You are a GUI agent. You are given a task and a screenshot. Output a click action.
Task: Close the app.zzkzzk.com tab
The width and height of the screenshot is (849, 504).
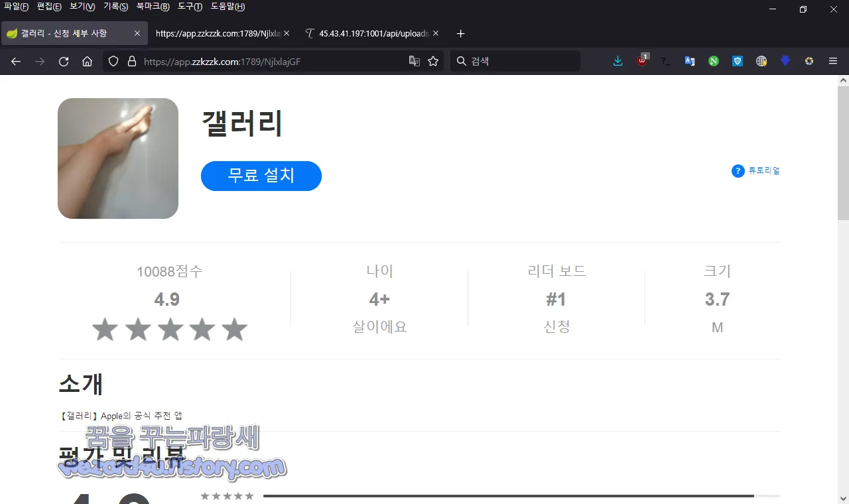(287, 33)
